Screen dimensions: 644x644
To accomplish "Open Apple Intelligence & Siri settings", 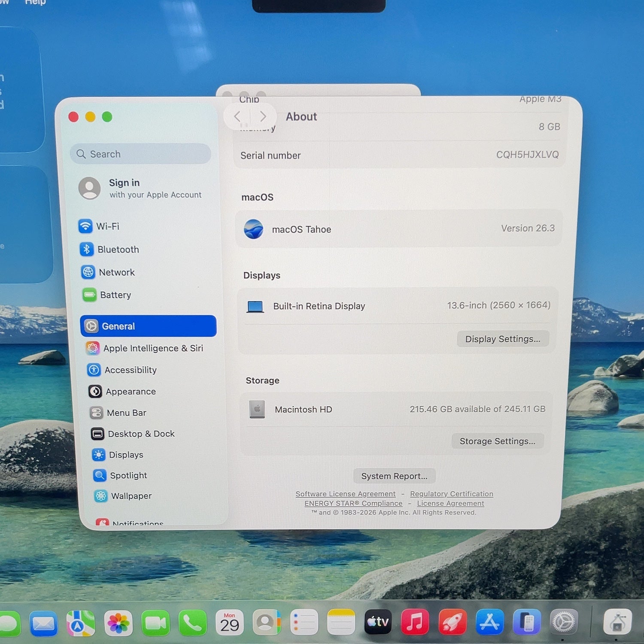I will 145,348.
